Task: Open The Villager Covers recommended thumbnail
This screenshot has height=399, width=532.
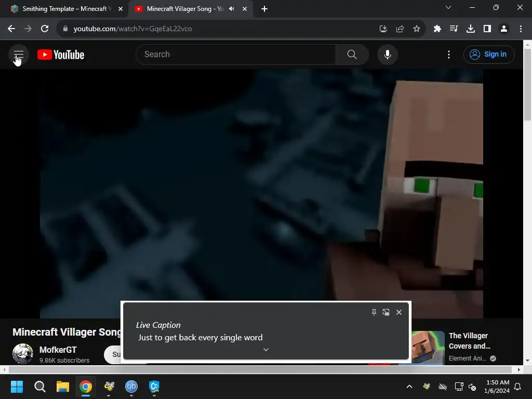Action: [x=428, y=348]
